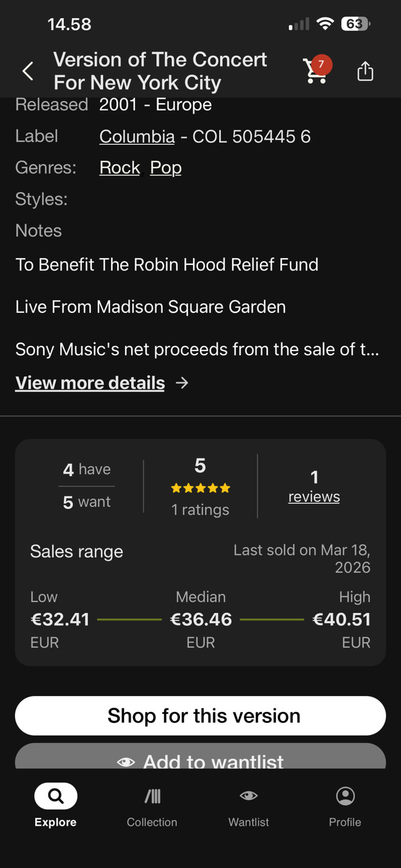Open the Profile tab icon
This screenshot has width=401, height=868.
(345, 796)
